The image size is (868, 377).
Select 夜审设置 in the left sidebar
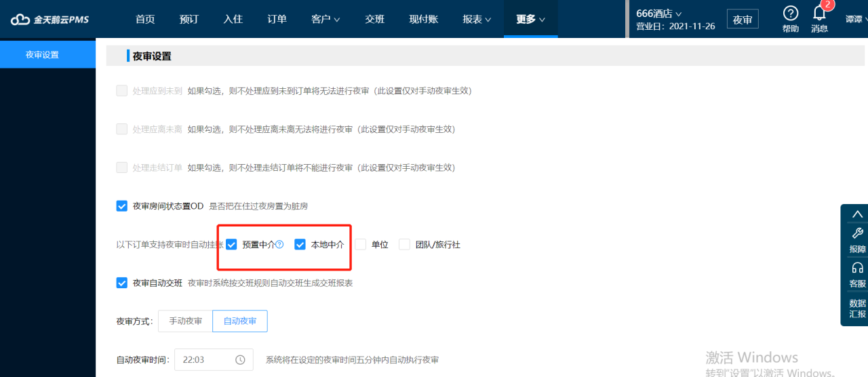(47, 54)
